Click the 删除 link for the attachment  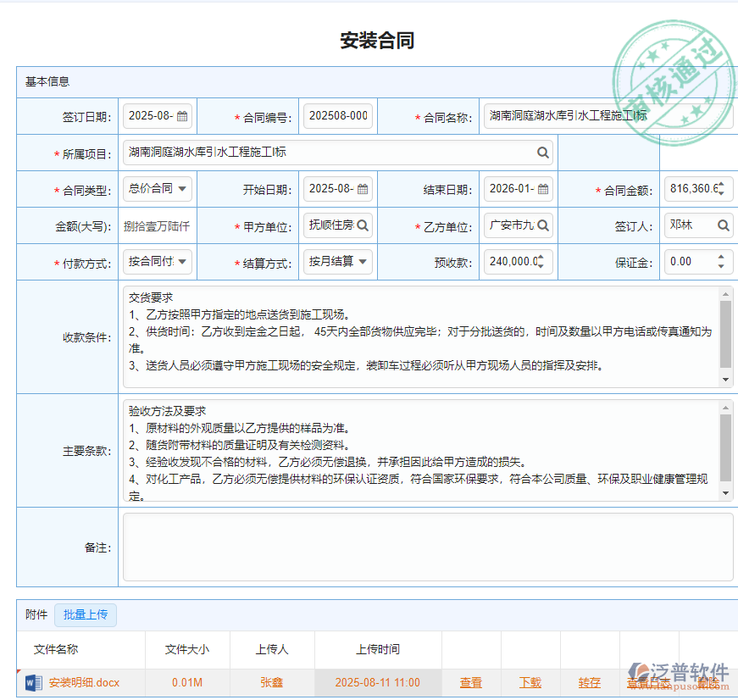(710, 682)
